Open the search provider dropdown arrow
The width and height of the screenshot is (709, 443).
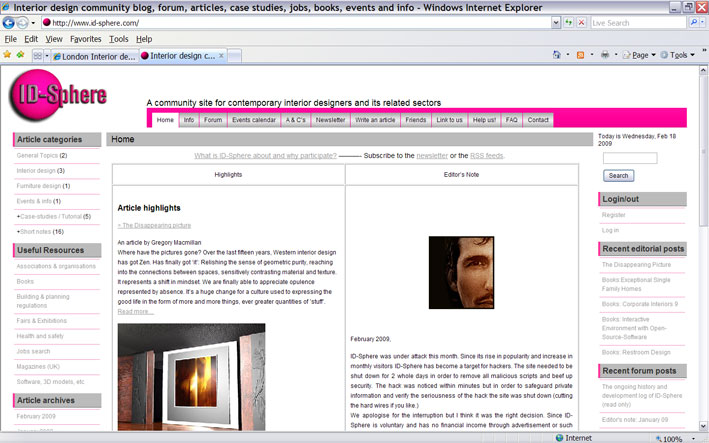click(x=702, y=23)
